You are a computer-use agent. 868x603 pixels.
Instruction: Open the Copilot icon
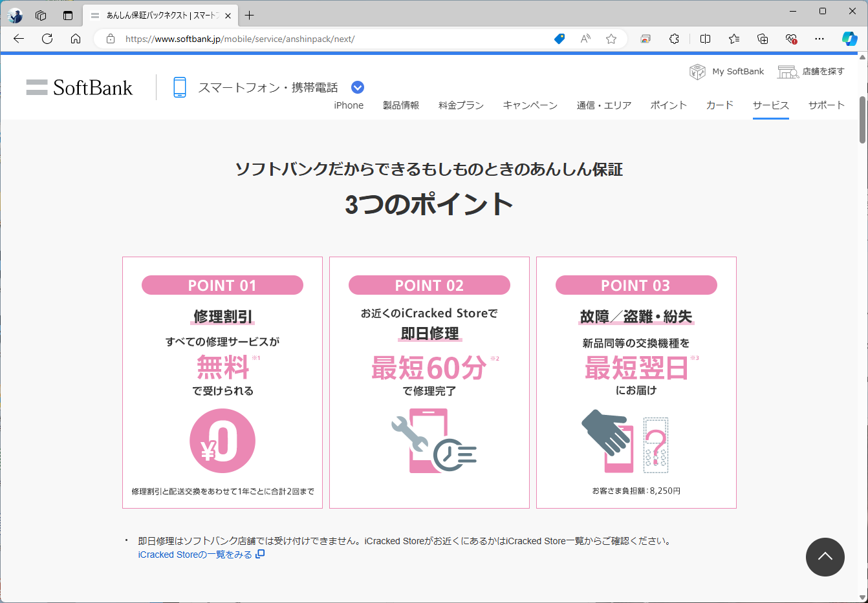849,39
